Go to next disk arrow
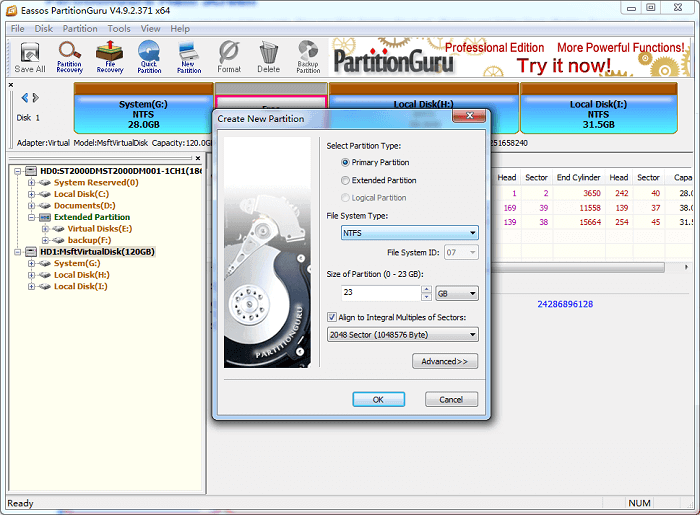The width and height of the screenshot is (700, 515). point(36,97)
